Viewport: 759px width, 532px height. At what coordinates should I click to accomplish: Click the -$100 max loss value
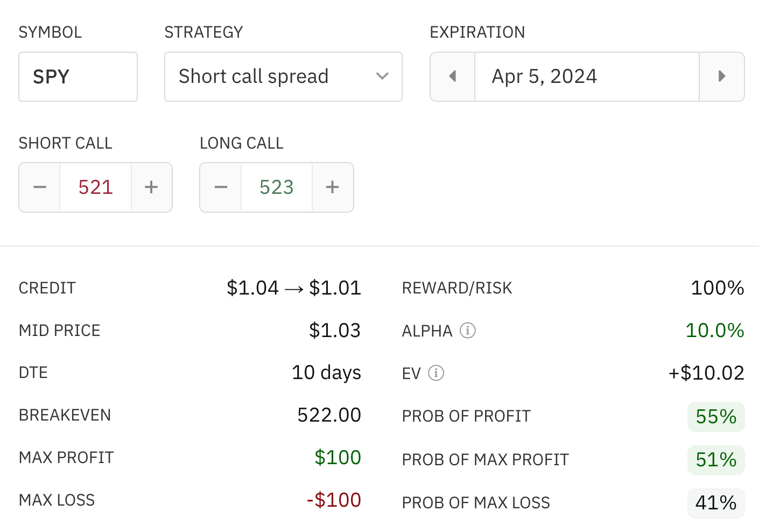tap(334, 500)
